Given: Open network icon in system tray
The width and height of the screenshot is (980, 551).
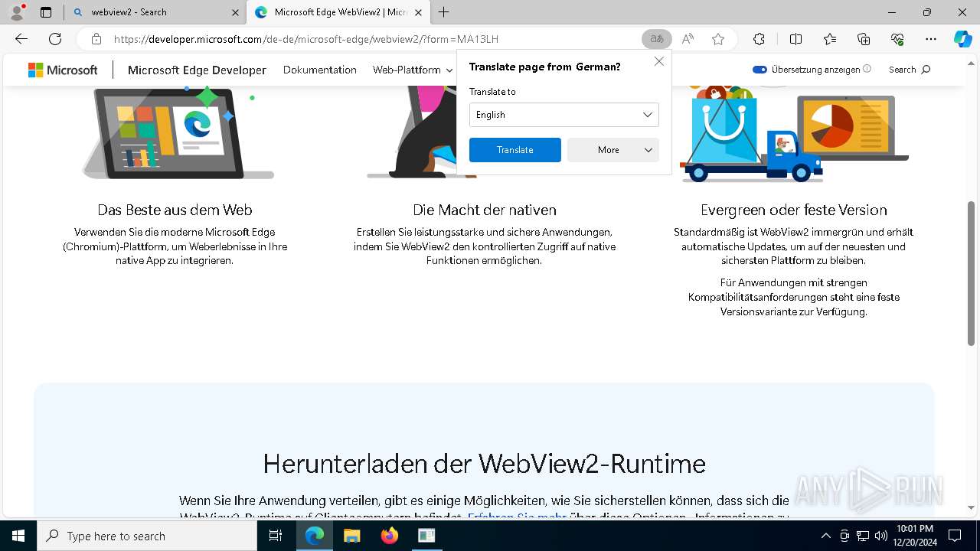Looking at the screenshot, I should coord(863,536).
